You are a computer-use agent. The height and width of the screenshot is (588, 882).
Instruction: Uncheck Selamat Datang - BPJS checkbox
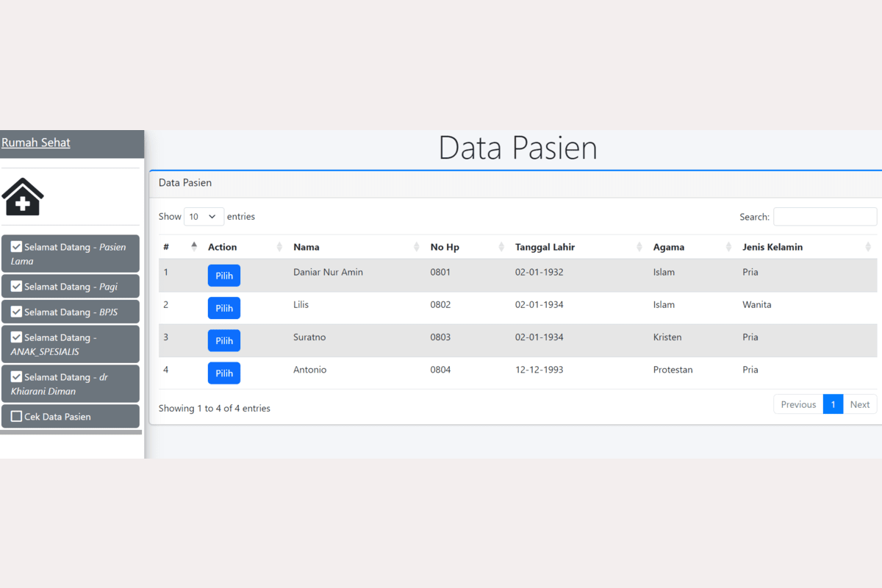(16, 312)
